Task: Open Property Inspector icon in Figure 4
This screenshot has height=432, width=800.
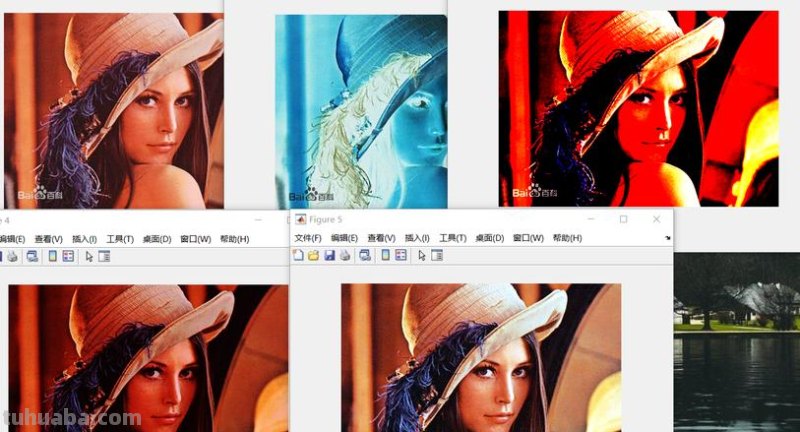Action: [x=104, y=257]
